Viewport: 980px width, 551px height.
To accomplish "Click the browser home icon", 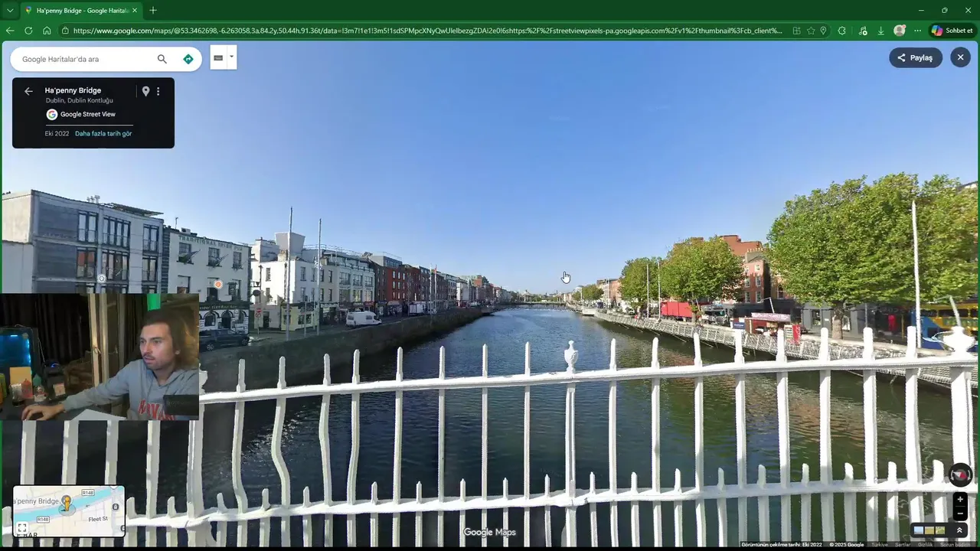I will click(x=47, y=31).
